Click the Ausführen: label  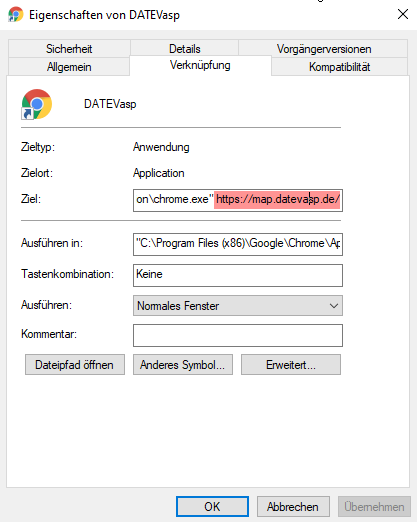pyautogui.click(x=46, y=305)
